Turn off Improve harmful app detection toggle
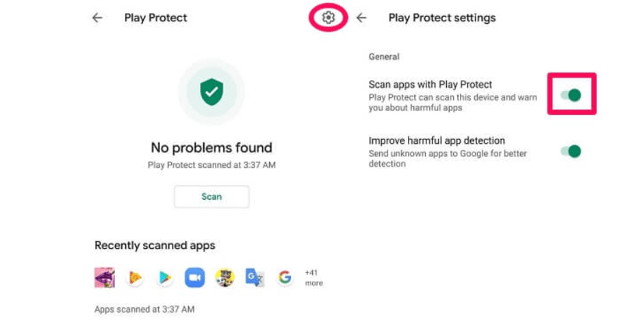The width and height of the screenshot is (644, 323). point(571,151)
